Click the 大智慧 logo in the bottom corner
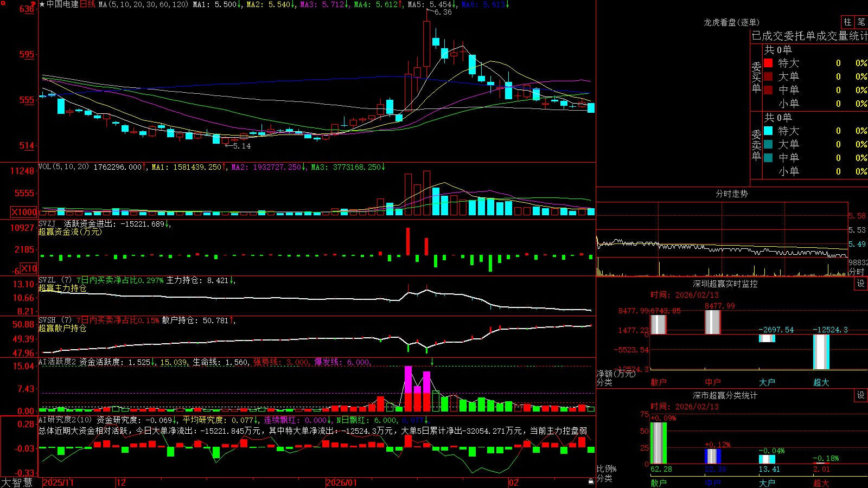Viewport: 868px width, 488px height. (17, 482)
